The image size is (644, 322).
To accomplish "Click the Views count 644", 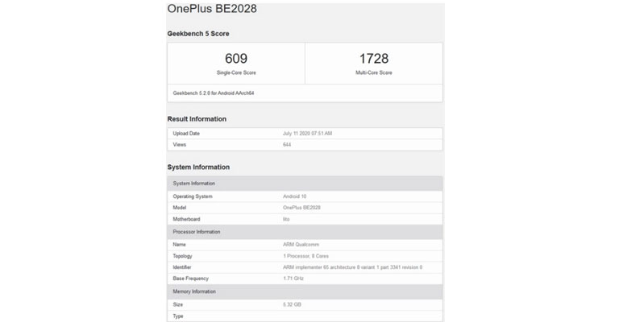I will click(x=287, y=145).
